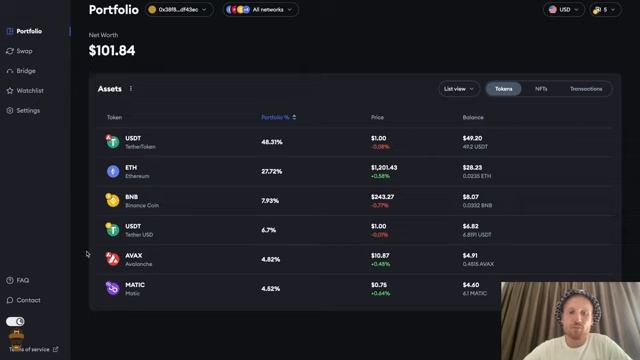Viewport: 640px width, 360px height.
Task: Click the AVAX Avalanche icon
Action: click(112, 259)
